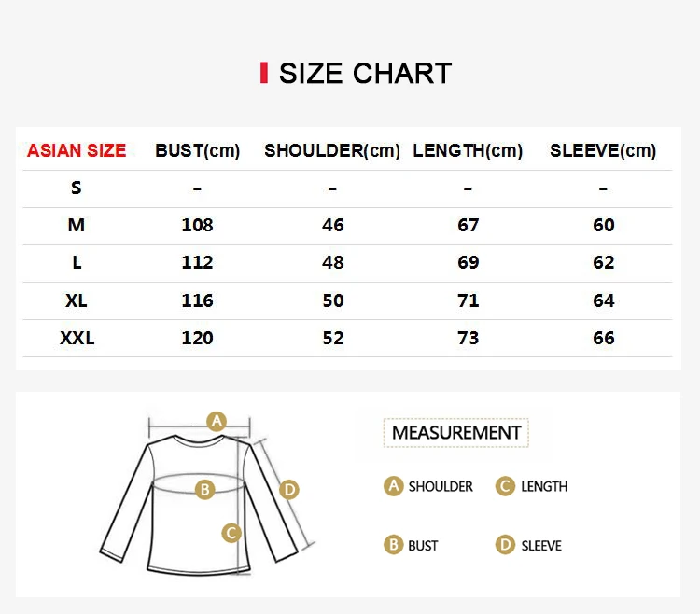Image resolution: width=700 pixels, height=614 pixels.
Task: Select the B BUST legend icon
Action: pos(393,545)
